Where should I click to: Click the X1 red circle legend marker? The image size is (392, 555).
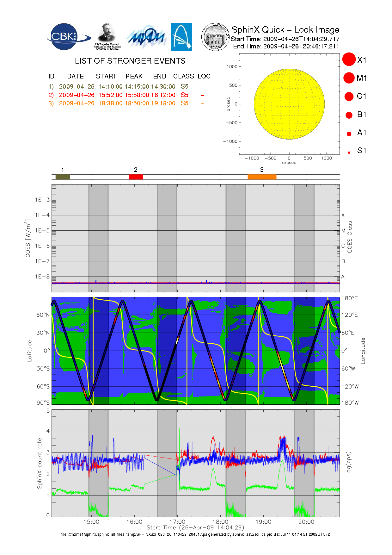click(x=349, y=59)
